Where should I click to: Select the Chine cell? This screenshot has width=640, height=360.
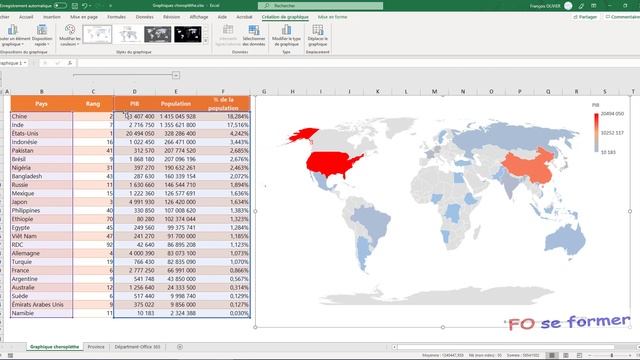click(x=41, y=116)
